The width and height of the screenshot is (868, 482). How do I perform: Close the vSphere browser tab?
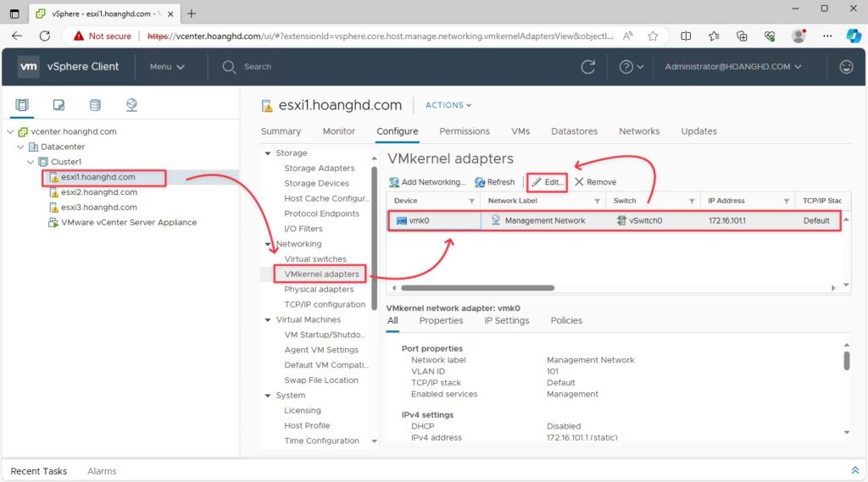[170, 14]
